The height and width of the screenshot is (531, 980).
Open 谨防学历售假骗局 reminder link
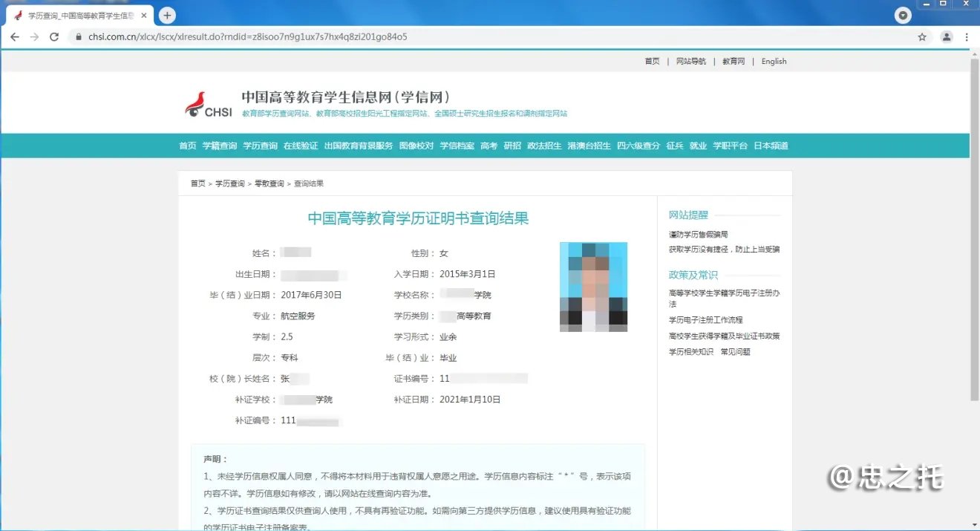tap(699, 235)
